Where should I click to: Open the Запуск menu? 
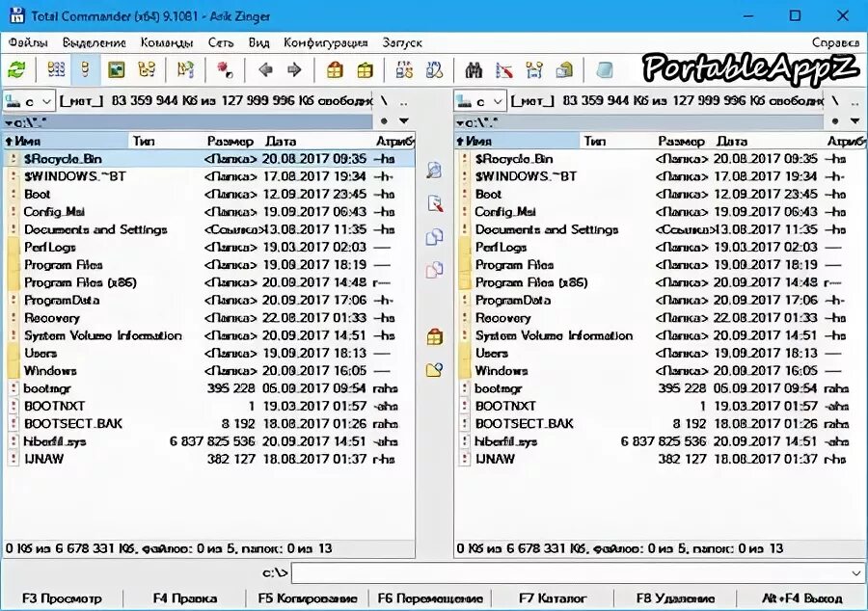(x=402, y=42)
